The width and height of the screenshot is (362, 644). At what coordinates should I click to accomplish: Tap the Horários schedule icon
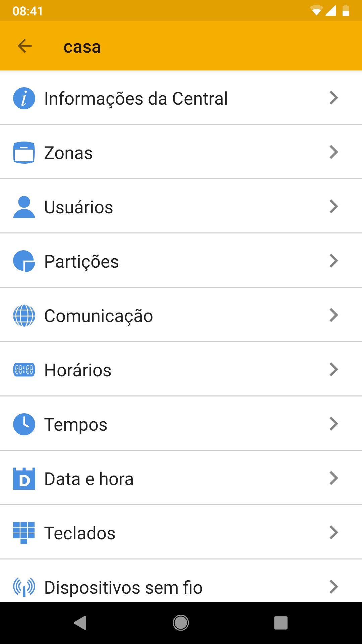24,370
